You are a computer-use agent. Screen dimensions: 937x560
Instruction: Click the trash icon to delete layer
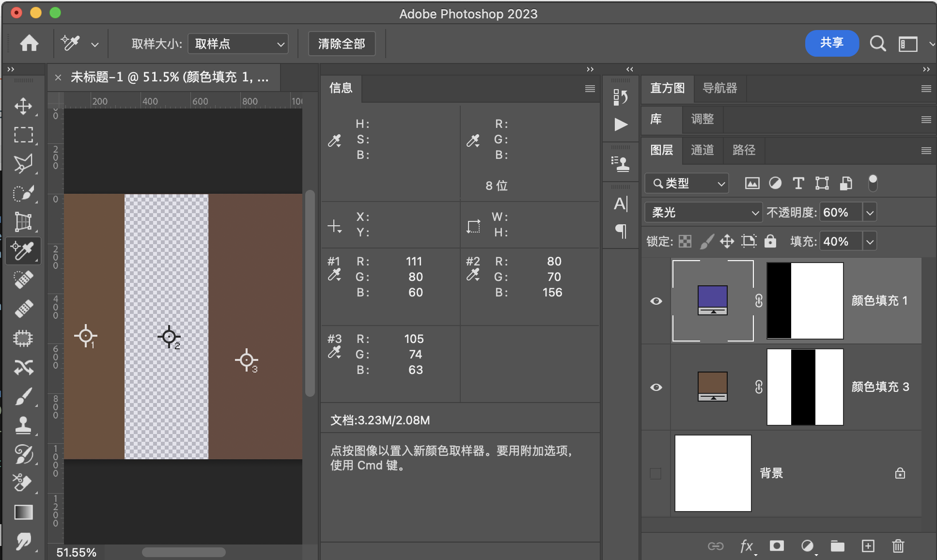click(898, 546)
